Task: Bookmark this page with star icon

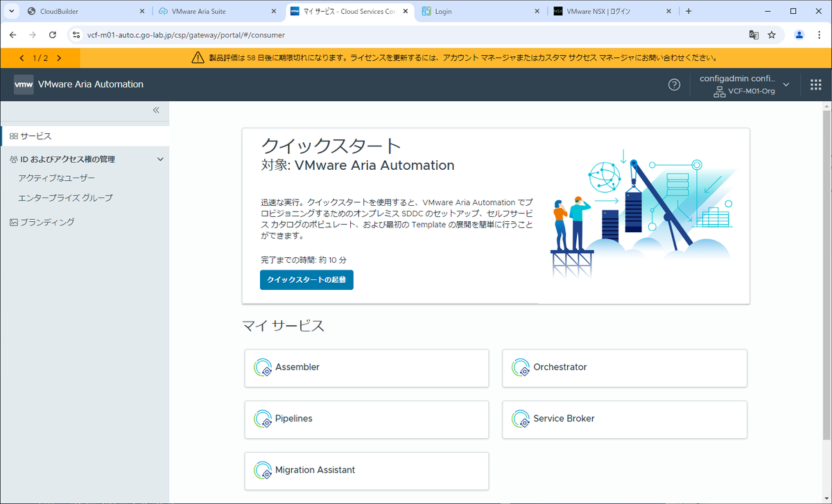Action: [x=772, y=35]
